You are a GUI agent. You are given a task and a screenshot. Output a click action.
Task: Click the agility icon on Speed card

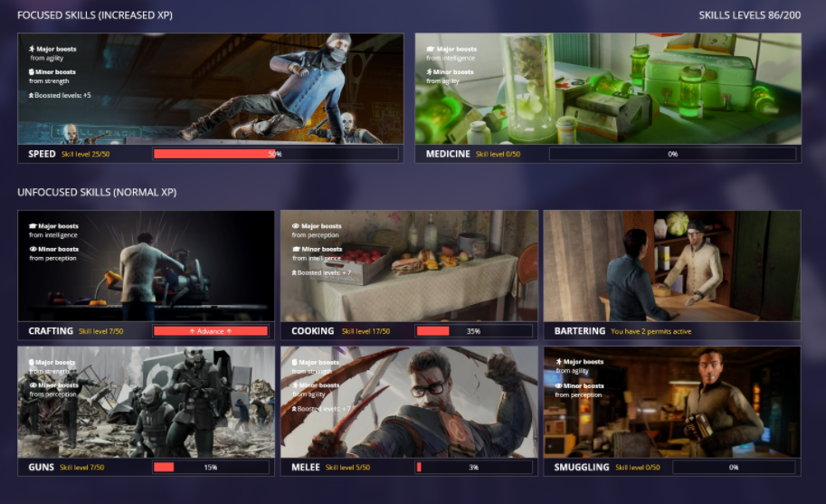32,49
